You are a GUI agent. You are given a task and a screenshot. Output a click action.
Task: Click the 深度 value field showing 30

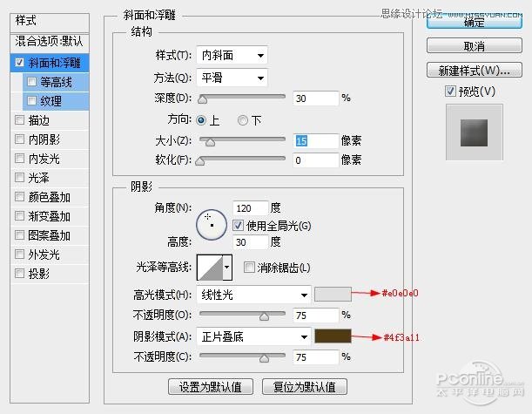[315, 98]
